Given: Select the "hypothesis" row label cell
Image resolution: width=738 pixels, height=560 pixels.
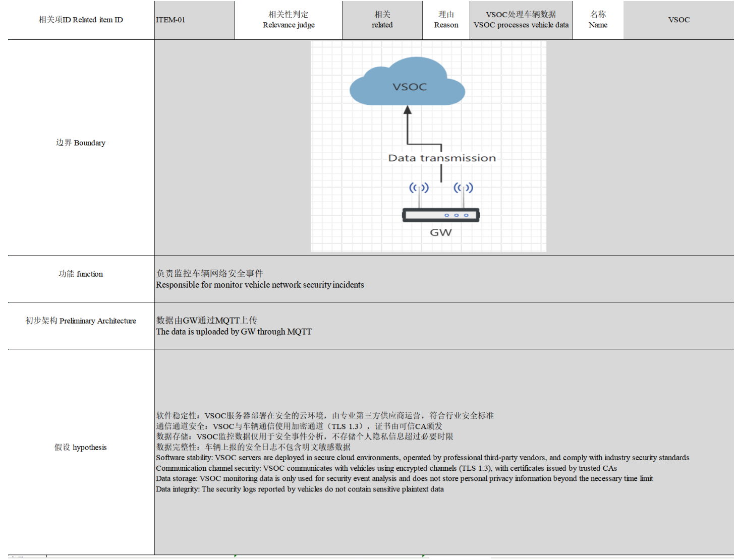Looking at the screenshot, I should 81,448.
